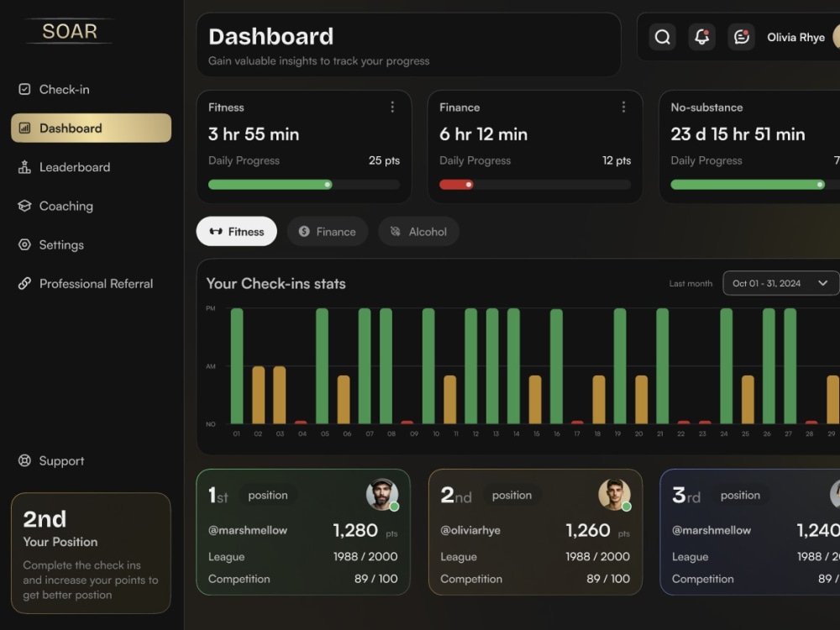Click 2nd position player avatar

point(615,495)
